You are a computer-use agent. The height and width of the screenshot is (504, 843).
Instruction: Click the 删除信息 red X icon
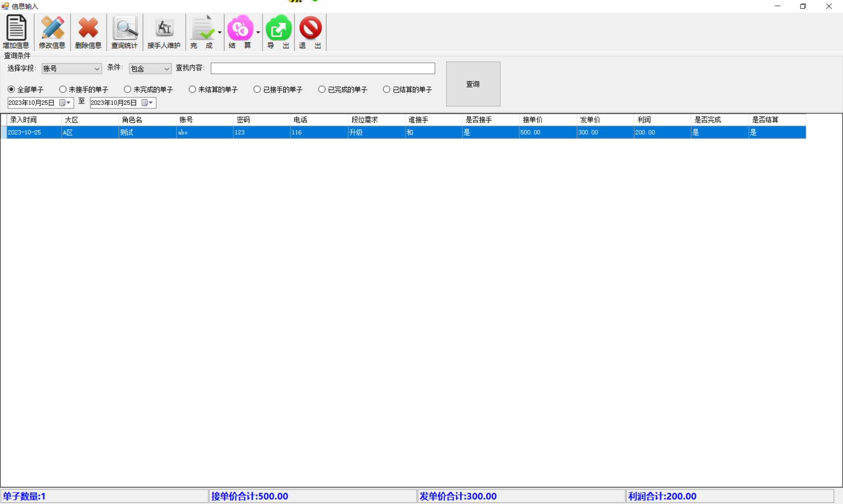point(88,28)
